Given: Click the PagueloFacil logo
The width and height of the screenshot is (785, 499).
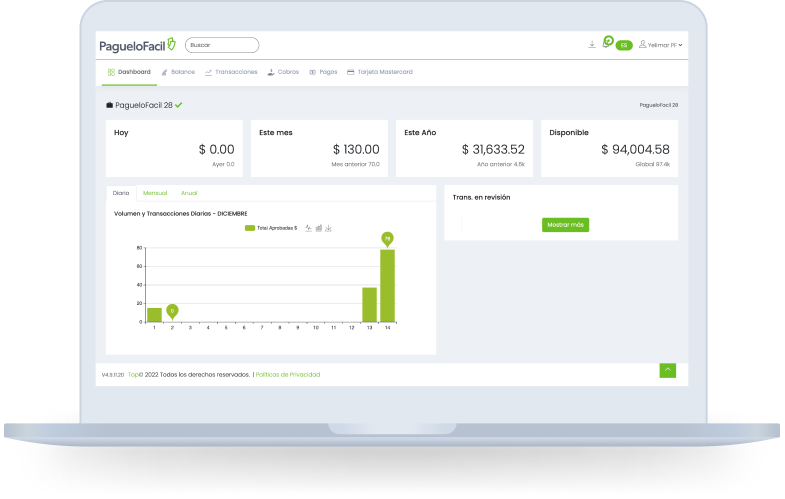Looking at the screenshot, I should click(x=137, y=45).
